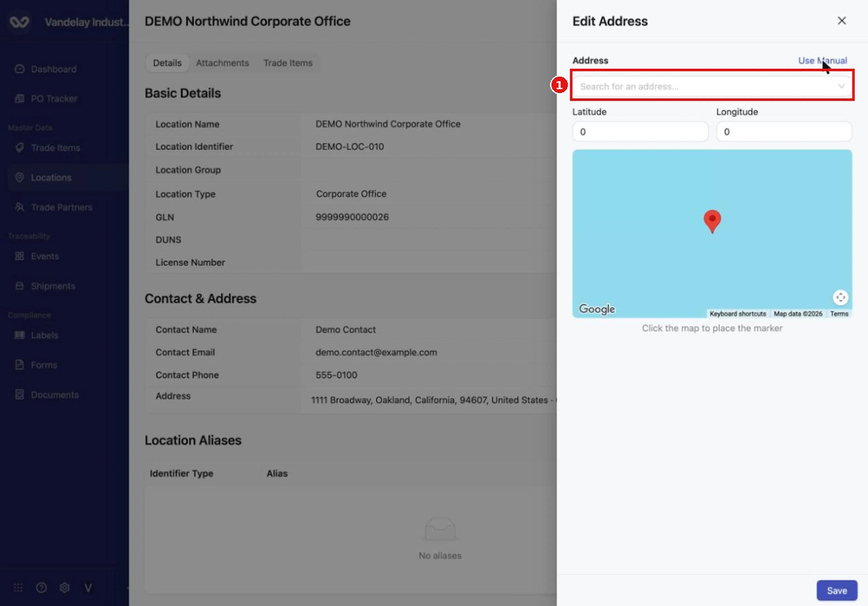Open the apps grid icon

[x=18, y=588]
